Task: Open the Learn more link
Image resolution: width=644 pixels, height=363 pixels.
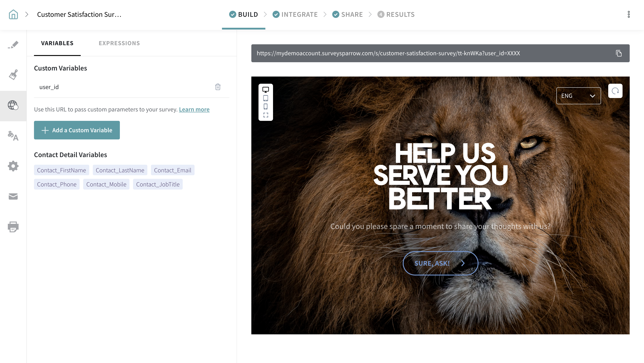Action: tap(194, 109)
